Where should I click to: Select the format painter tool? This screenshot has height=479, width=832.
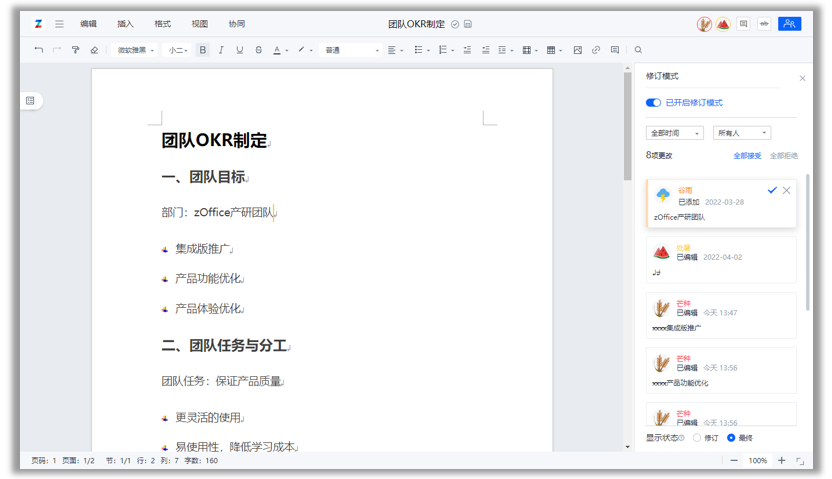(75, 50)
